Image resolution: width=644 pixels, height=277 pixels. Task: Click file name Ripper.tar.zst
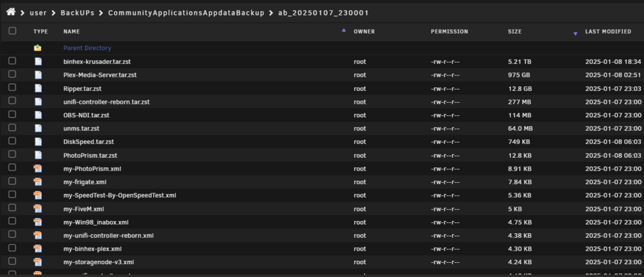pyautogui.click(x=83, y=89)
